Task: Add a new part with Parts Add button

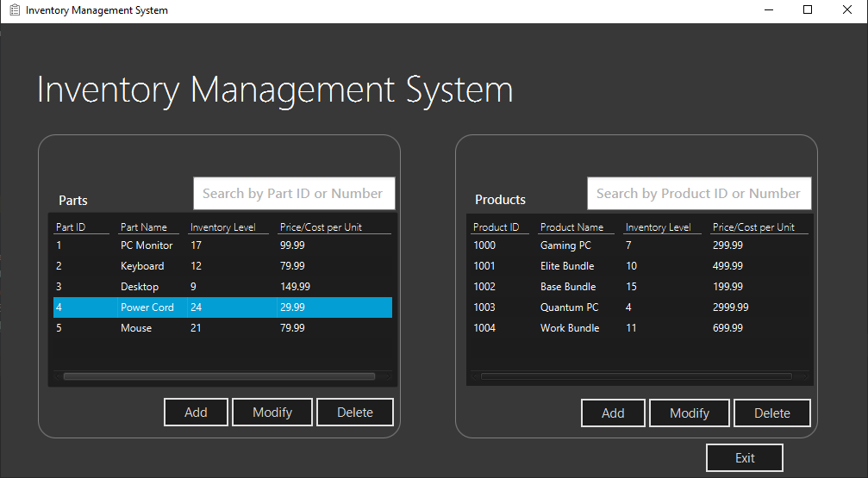Action: [196, 413]
